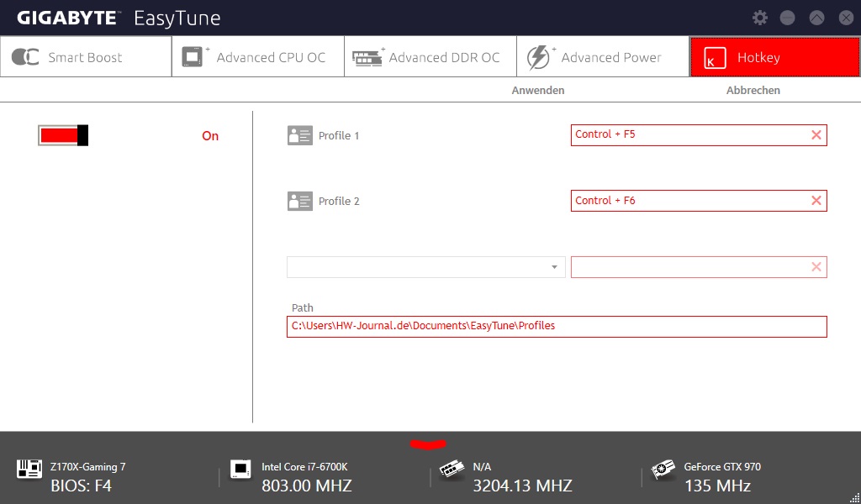
Task: Clear the Control + F6 hotkey
Action: (x=816, y=201)
